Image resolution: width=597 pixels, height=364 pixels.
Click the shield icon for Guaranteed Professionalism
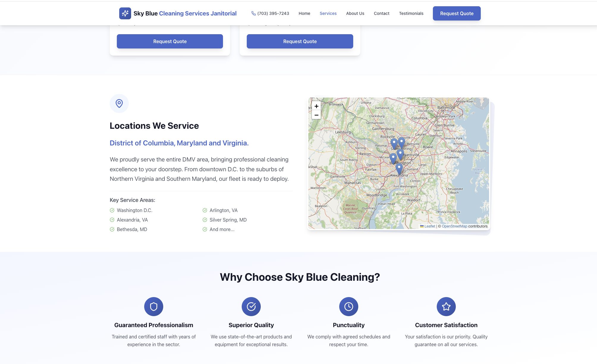[x=154, y=307]
